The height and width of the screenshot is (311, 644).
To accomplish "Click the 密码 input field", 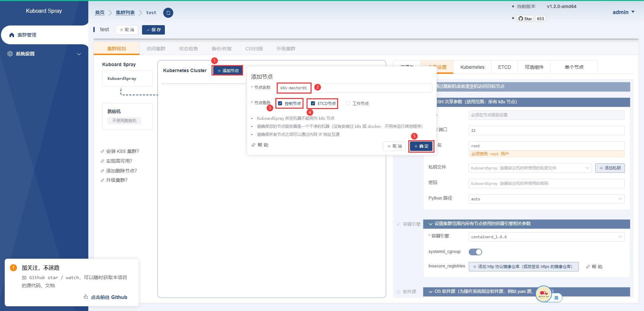I will click(547, 184).
